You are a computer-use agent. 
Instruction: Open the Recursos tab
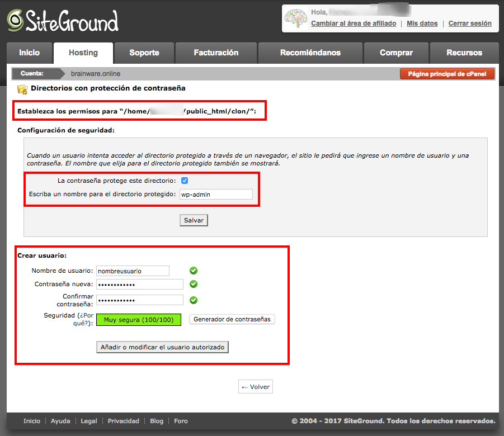coord(464,53)
